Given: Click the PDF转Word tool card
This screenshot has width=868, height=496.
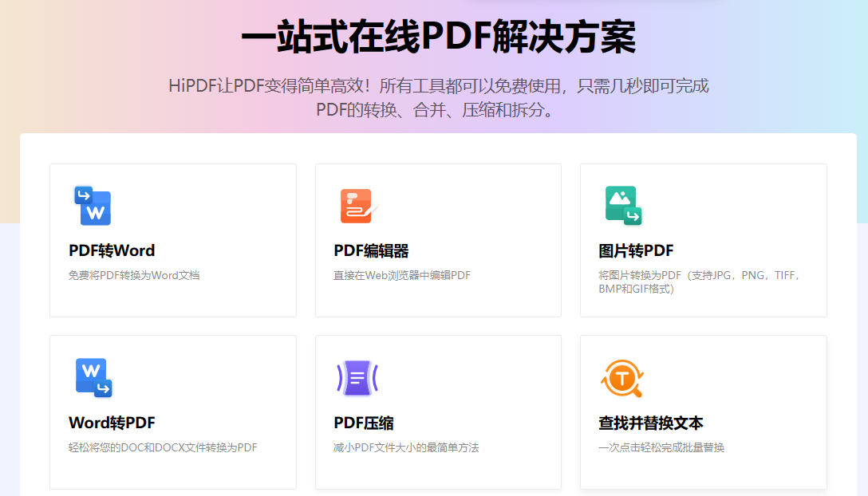Looking at the screenshot, I should tap(172, 239).
